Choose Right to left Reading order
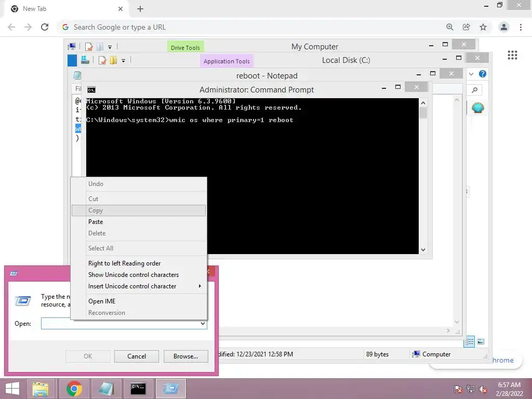Screen dimensions: 532x399 pos(139,263)
